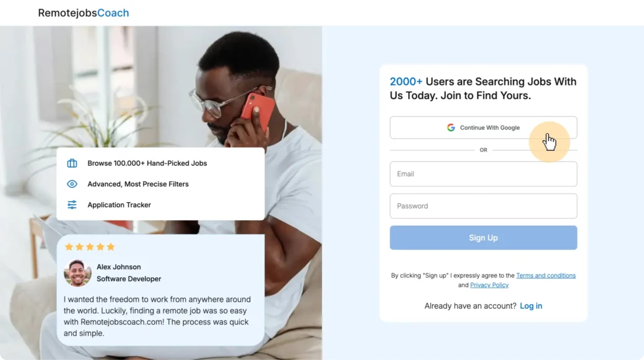Continue With Google sign-in button
This screenshot has width=644, height=360.
click(x=484, y=127)
